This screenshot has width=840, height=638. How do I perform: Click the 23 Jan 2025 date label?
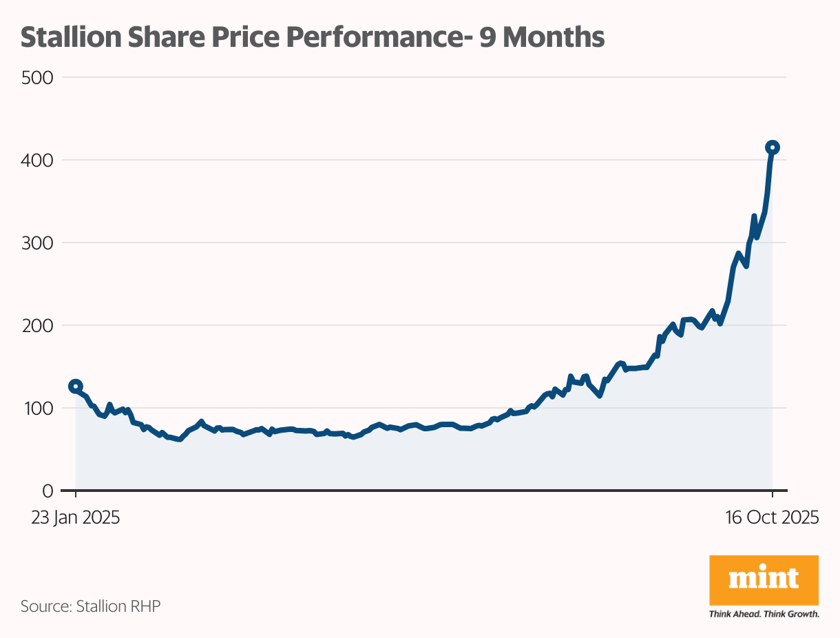pyautogui.click(x=76, y=517)
